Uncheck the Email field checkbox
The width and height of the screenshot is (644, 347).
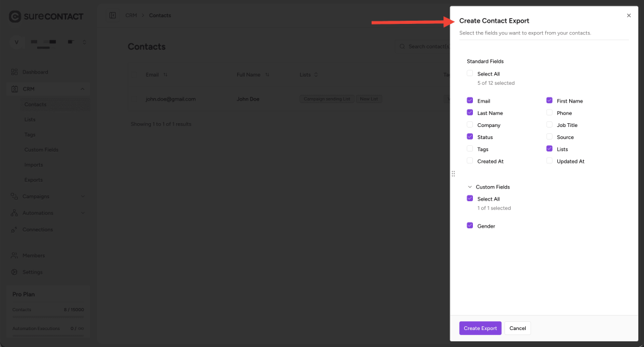coord(470,101)
